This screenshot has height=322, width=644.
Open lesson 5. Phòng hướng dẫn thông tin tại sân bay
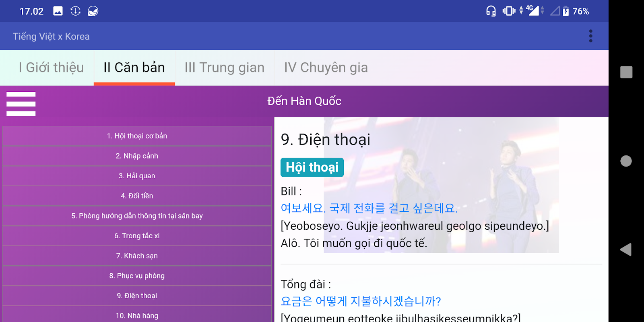[137, 216]
